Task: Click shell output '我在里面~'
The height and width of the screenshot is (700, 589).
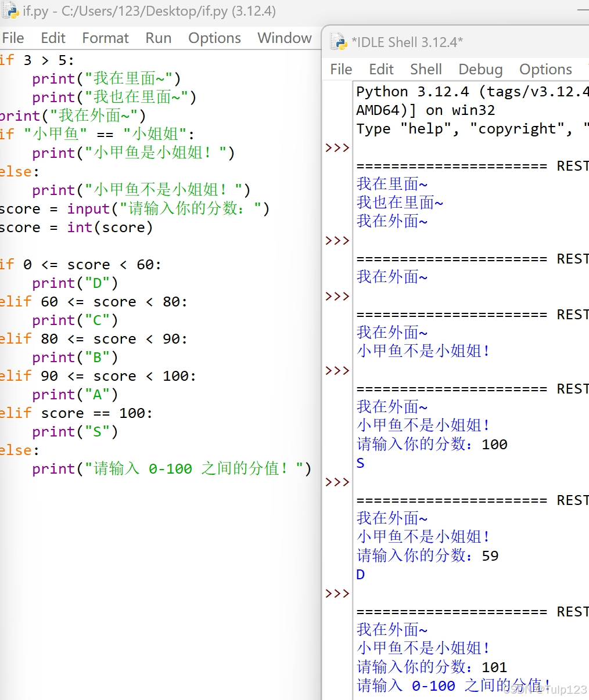Action: tap(392, 185)
